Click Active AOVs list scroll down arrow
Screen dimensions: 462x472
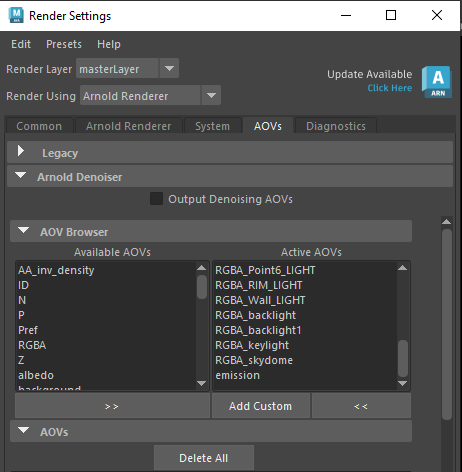point(403,383)
